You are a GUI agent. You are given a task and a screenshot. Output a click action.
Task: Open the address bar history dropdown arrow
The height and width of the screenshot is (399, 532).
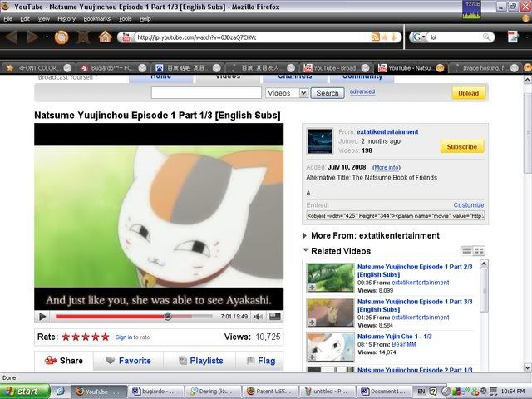tap(394, 37)
